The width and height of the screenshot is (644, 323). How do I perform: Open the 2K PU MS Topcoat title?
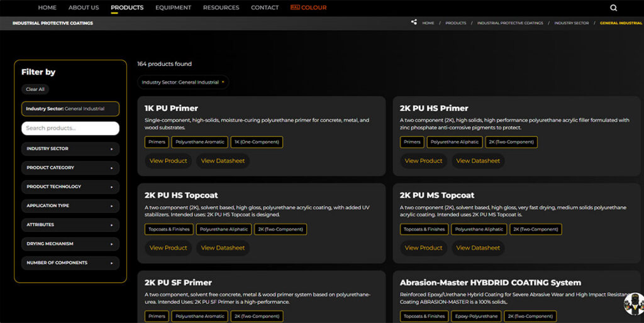437,195
